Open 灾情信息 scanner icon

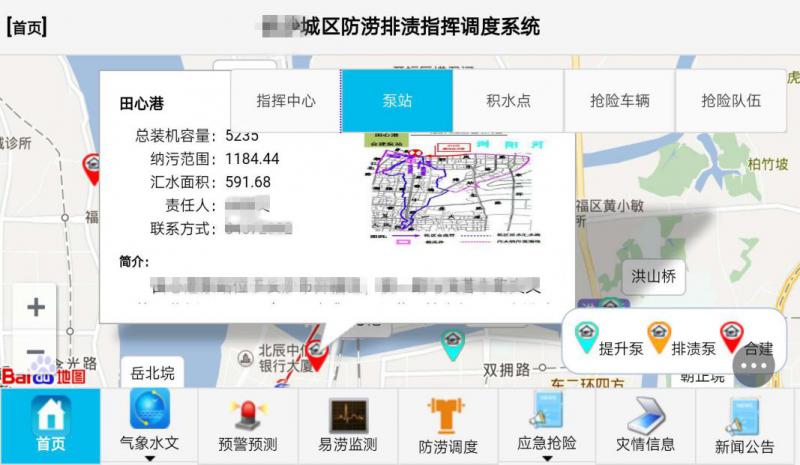pos(645,415)
